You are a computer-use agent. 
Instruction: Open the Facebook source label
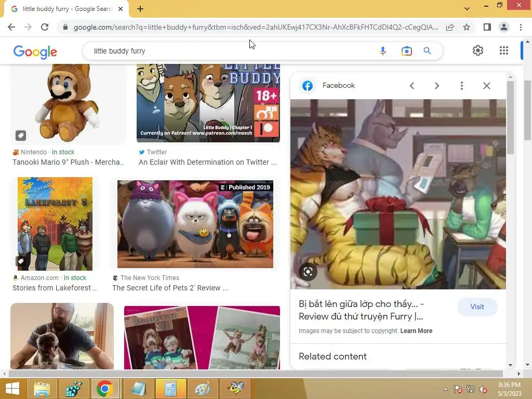(339, 86)
